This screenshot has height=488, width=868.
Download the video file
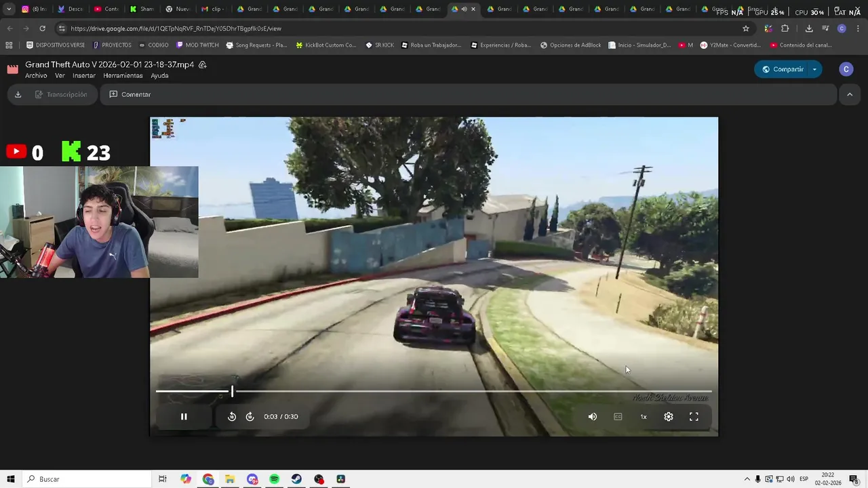tap(18, 94)
